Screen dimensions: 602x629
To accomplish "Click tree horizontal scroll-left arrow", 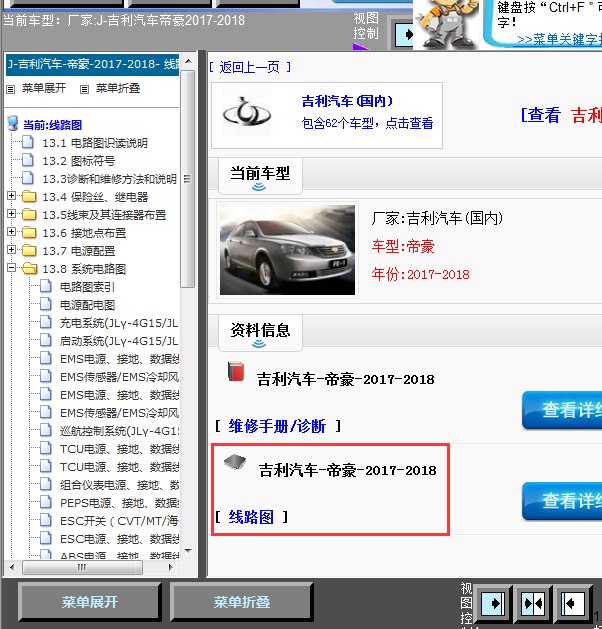I will 12,568.
